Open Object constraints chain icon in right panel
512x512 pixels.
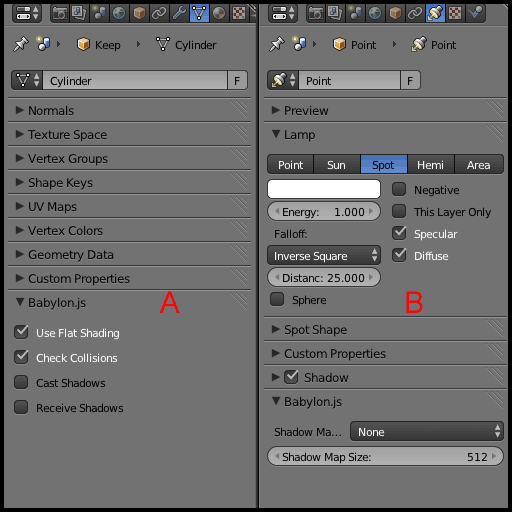pos(415,13)
